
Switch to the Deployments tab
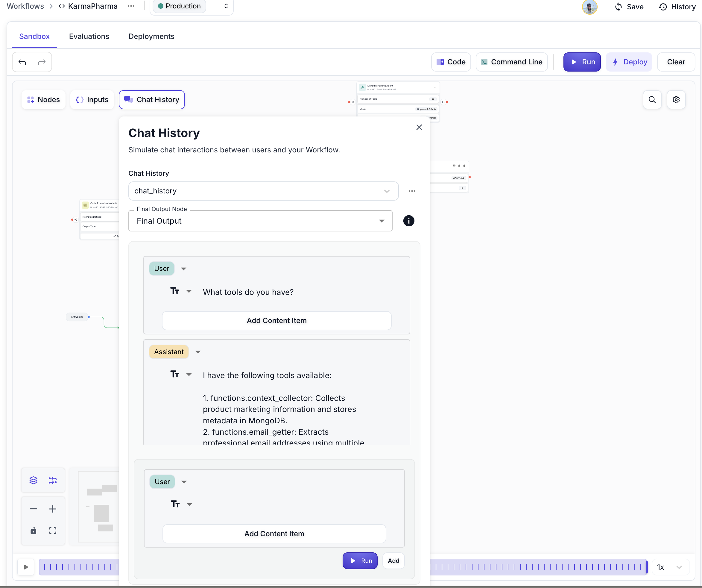[151, 37]
